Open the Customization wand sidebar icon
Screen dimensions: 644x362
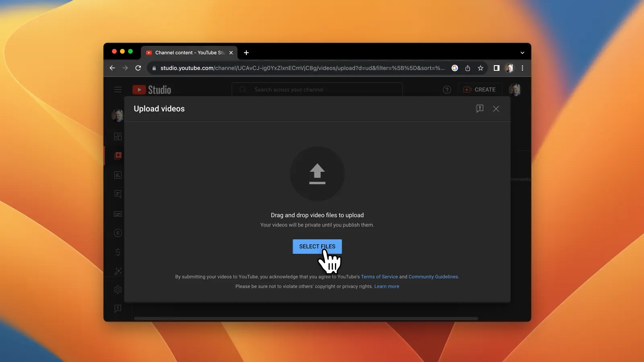(x=118, y=271)
